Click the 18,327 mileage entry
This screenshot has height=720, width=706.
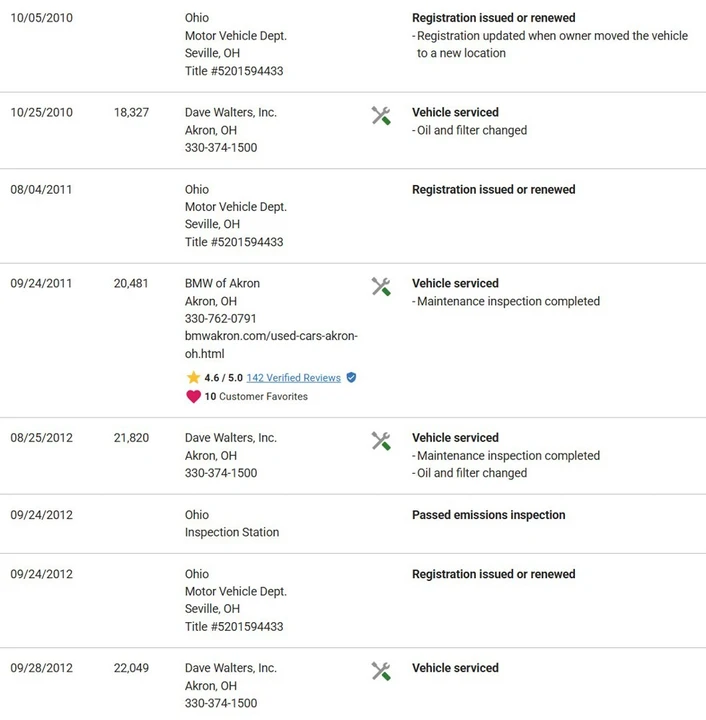(x=131, y=112)
